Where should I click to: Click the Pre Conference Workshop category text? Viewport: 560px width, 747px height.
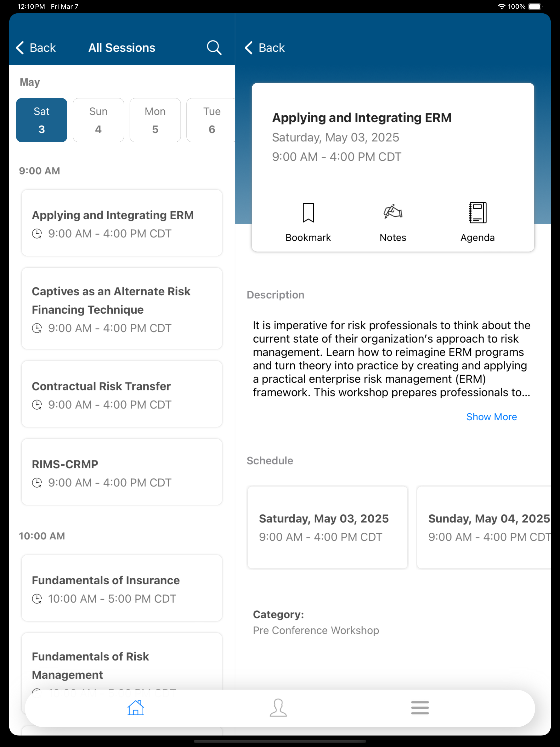point(316,630)
